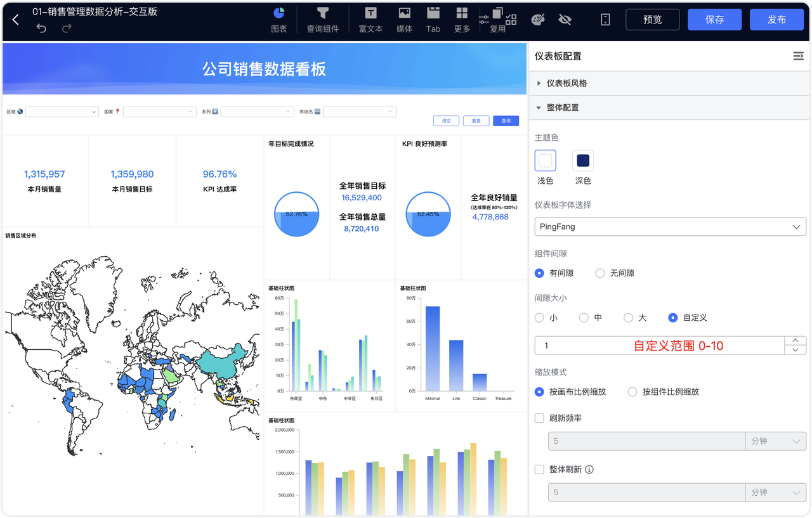Open the 更多 components menu
This screenshot has height=518, width=812.
[462, 20]
